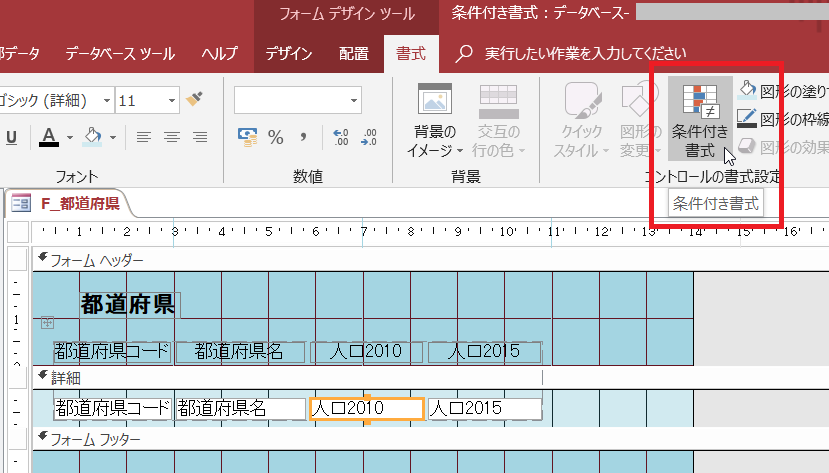Open the Alternate Row Color (交互の行の色) menu
Screen dimensions: 829x473
tap(498, 119)
